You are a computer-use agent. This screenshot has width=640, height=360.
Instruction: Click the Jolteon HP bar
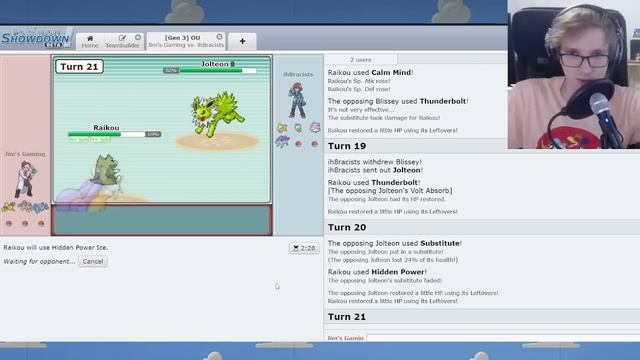[x=218, y=71]
